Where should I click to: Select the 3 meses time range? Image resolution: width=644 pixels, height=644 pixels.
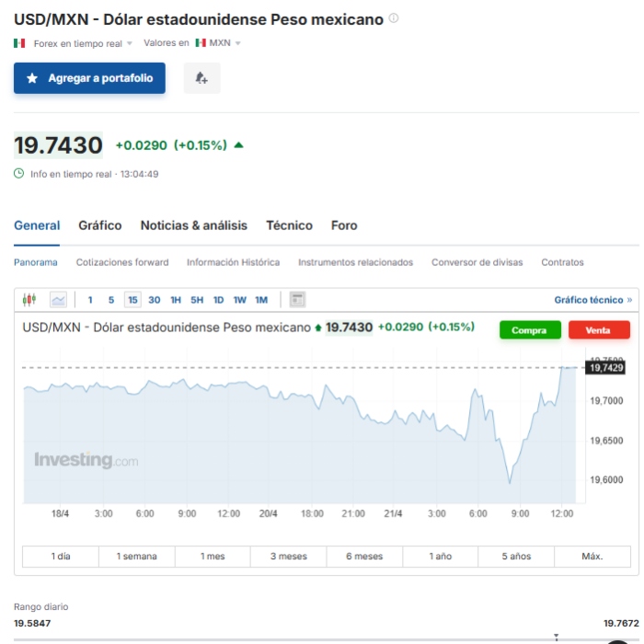coord(288,557)
